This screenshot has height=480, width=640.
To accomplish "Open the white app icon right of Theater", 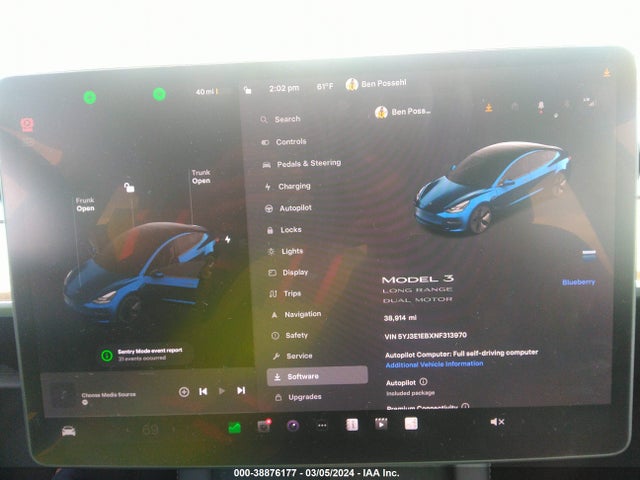I will point(411,423).
